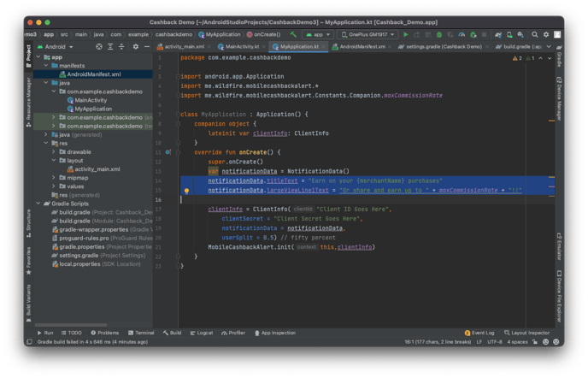The image size is (588, 378).
Task: Click the intention lightbulb in the gutter
Action: pos(186,192)
